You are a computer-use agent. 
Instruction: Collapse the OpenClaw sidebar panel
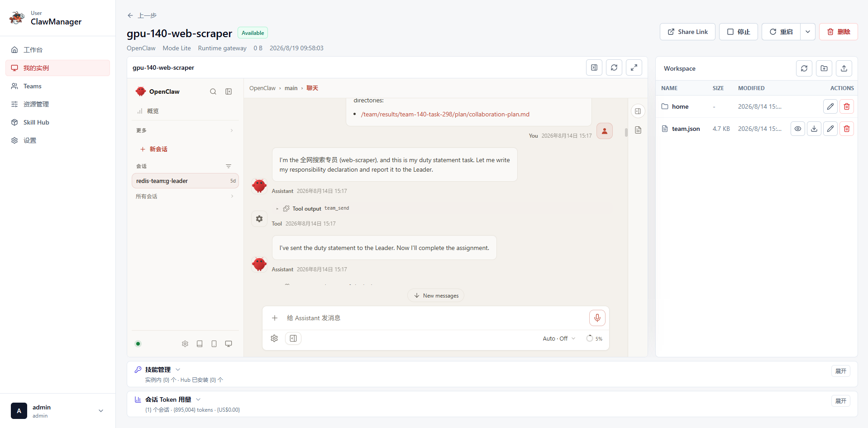point(229,91)
